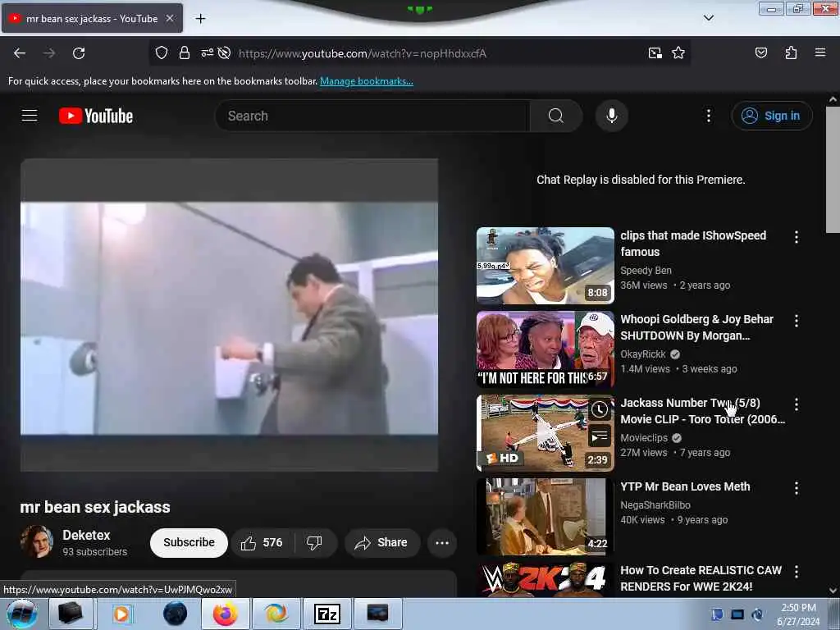The height and width of the screenshot is (630, 840).
Task: Open a new browser tab
Action: pos(200,19)
